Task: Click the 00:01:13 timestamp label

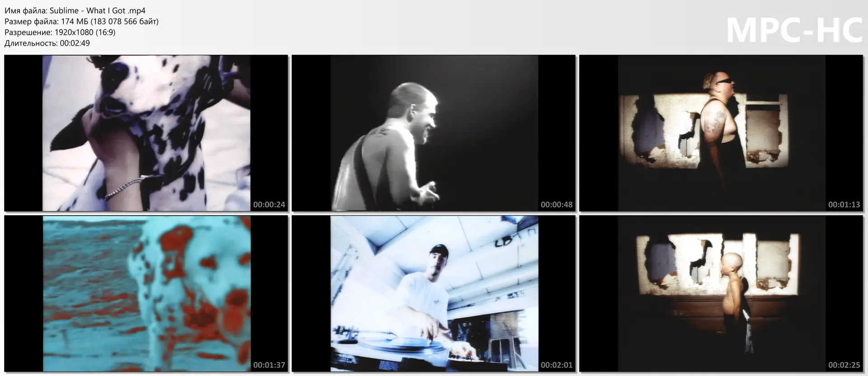Action: 844,204
